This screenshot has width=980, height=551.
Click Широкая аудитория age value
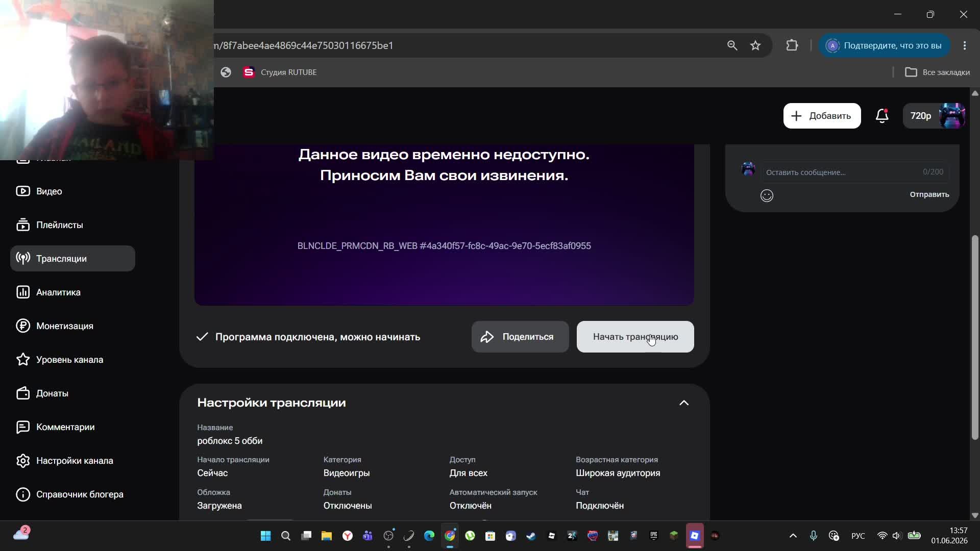click(x=618, y=473)
